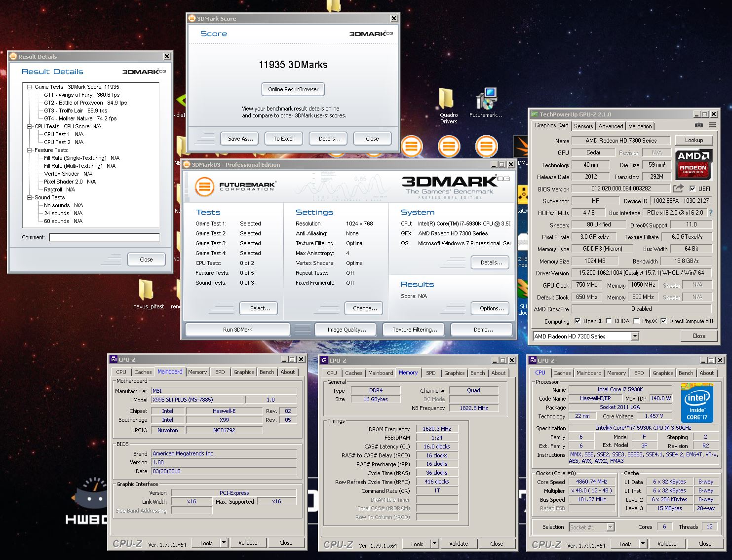Select GT1 - Wings of Fury result row

pos(81,95)
